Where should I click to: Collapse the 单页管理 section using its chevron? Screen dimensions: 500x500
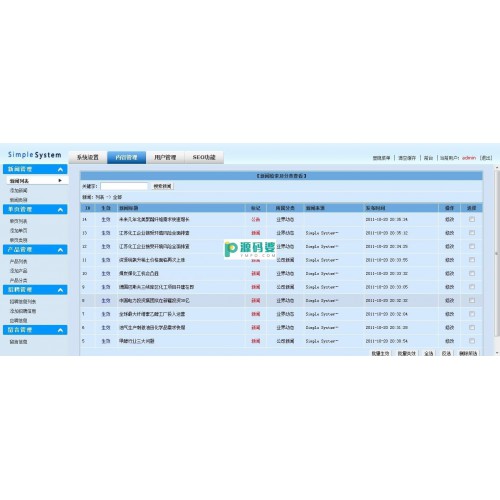point(60,210)
